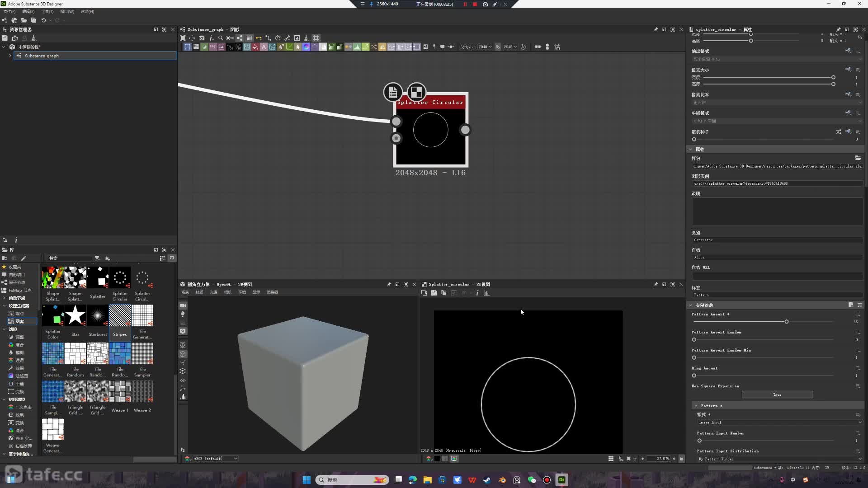This screenshot has height=488, width=868.
Task: Open the document icon above Splatter Circular node
Action: (x=393, y=92)
